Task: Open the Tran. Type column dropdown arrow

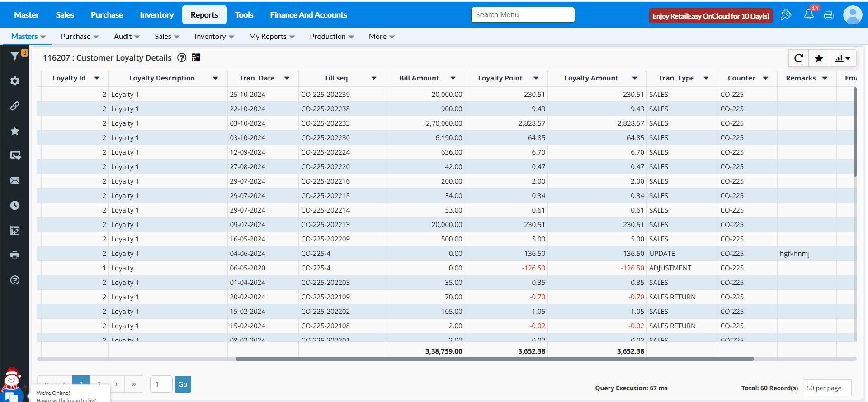Action: [706, 78]
